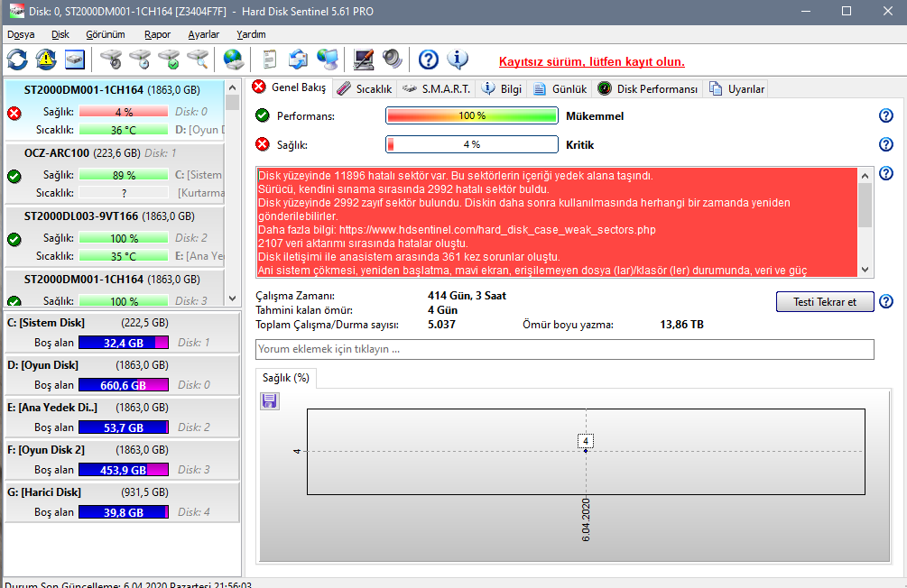Open the Ayarlar menu
This screenshot has width=907, height=588.
pyautogui.click(x=204, y=34)
